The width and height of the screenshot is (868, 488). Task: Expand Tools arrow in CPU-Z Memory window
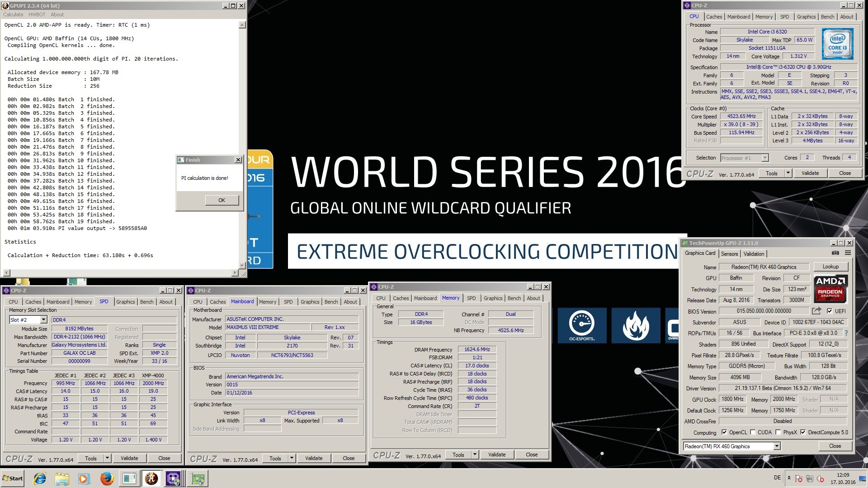click(475, 455)
